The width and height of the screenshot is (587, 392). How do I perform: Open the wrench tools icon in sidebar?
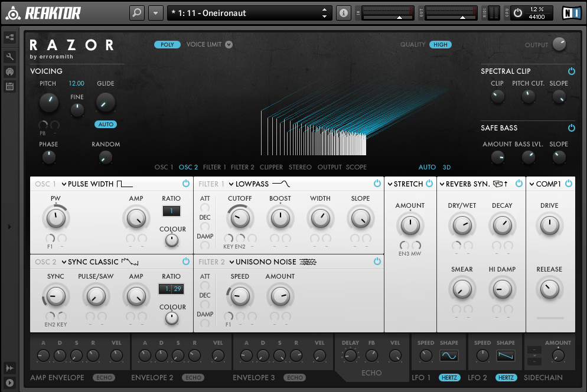point(10,57)
